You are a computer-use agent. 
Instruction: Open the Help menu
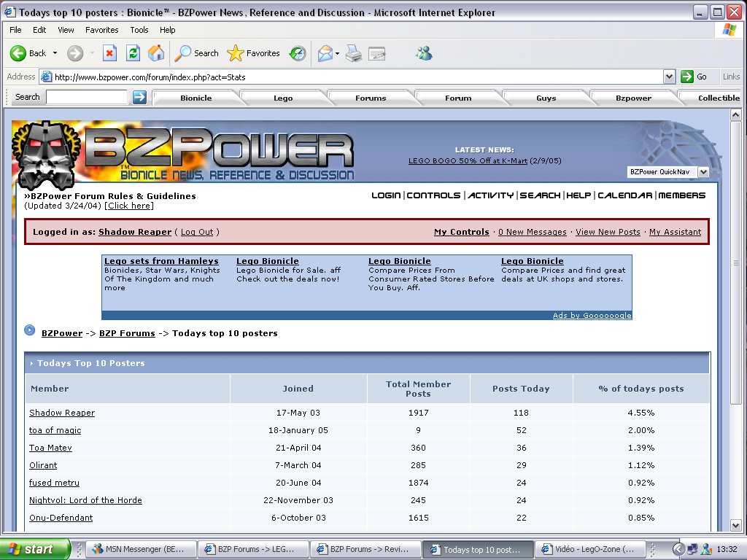pos(167,30)
